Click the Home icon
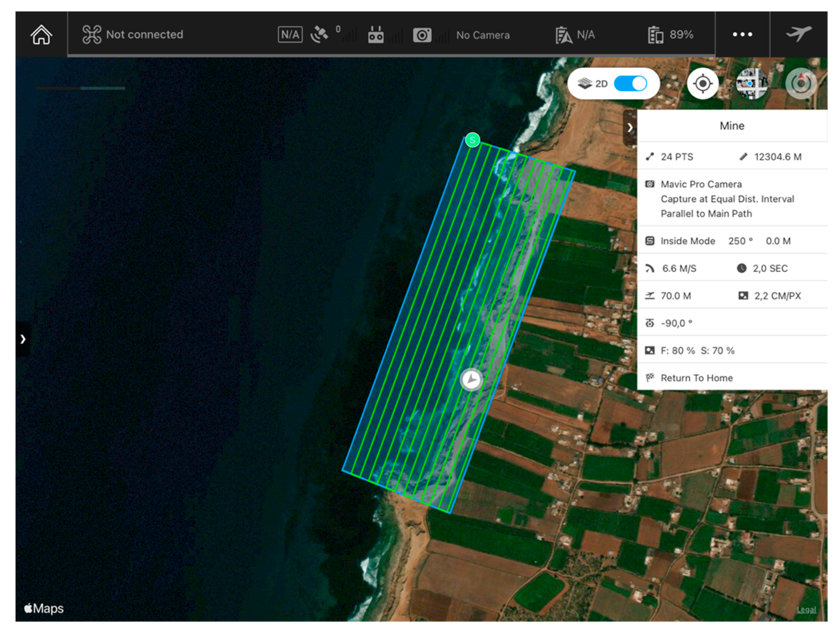 41,35
